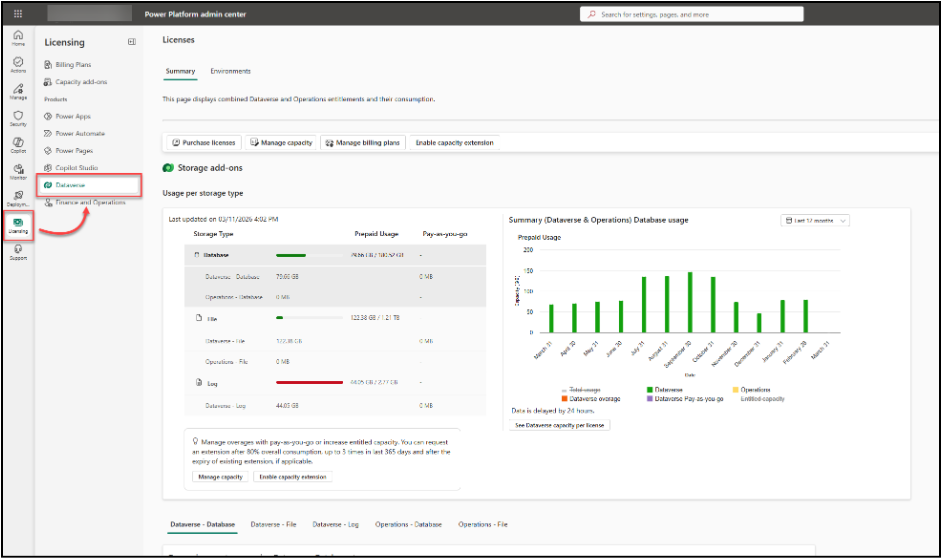Open the app launcher waffle icon

click(18, 14)
